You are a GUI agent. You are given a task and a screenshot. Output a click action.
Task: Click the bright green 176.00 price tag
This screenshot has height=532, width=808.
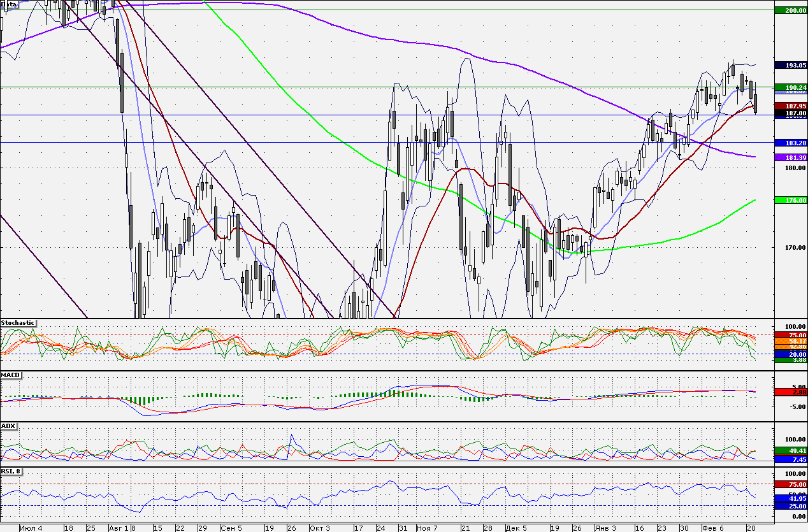point(790,200)
